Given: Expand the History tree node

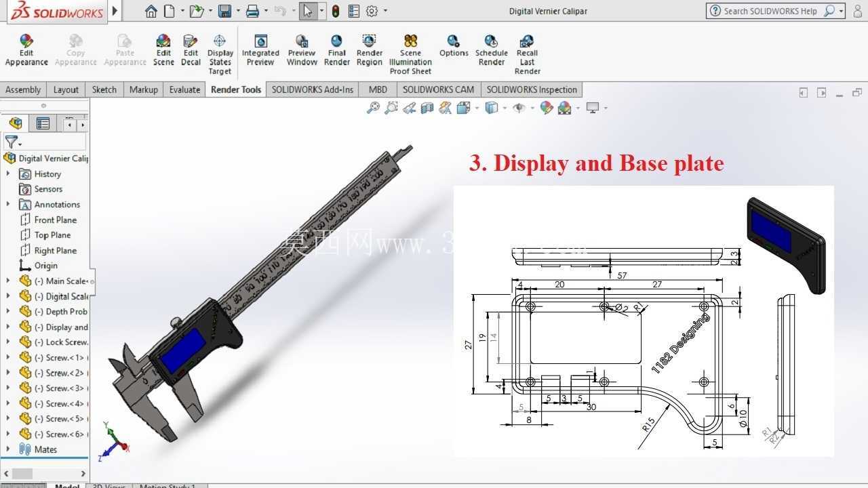Looking at the screenshot, I should tap(8, 174).
